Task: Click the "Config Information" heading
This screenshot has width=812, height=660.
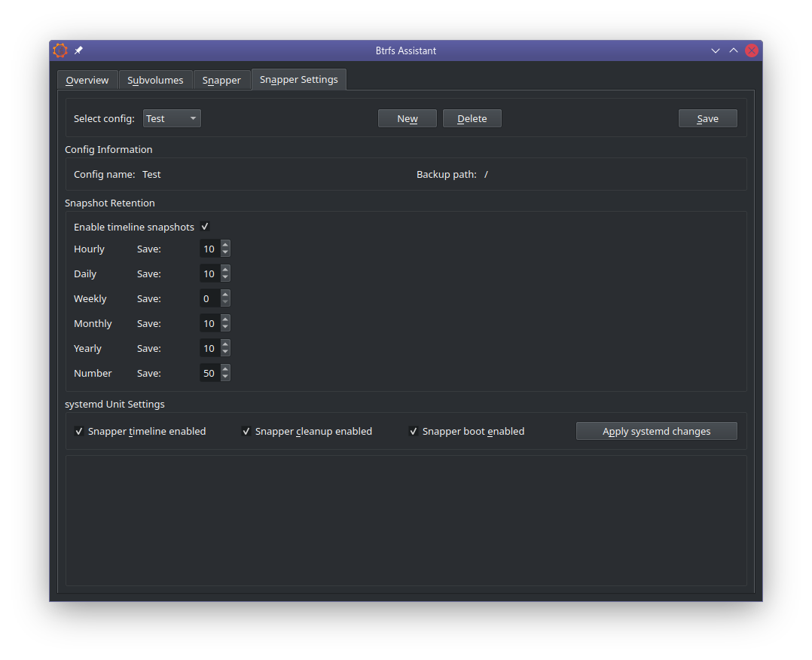Action: pyautogui.click(x=108, y=149)
